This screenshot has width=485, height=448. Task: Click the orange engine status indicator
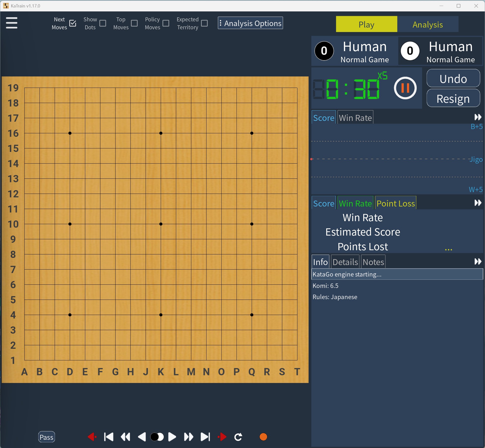pos(263,437)
